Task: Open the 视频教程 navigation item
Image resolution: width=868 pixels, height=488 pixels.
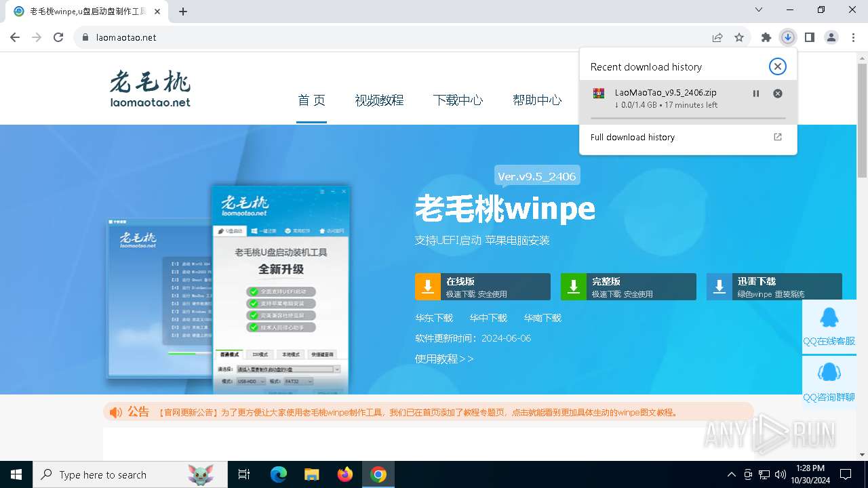Action: coord(379,100)
